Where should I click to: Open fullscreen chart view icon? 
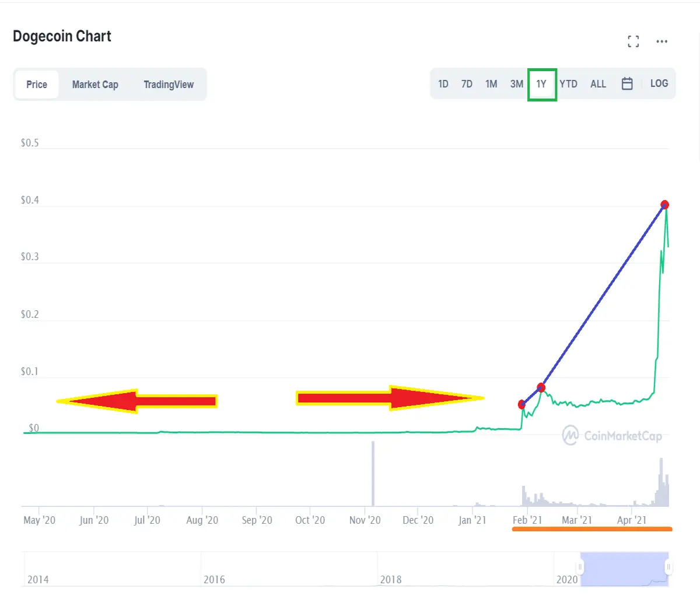pos(633,41)
